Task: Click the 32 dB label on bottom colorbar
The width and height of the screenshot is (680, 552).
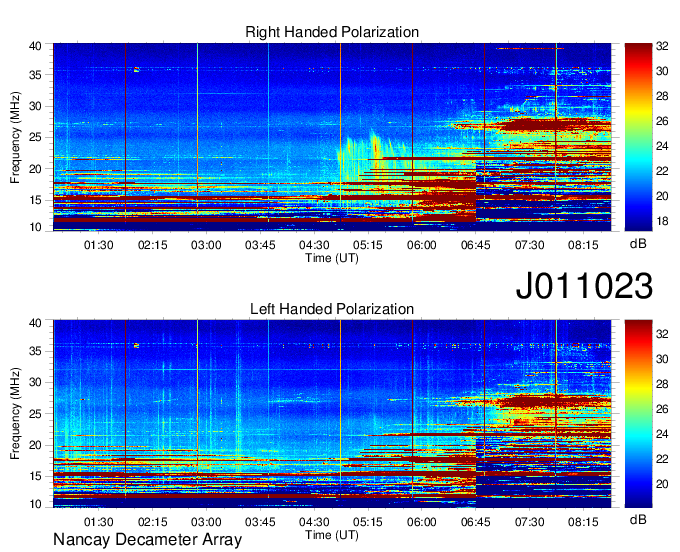Action: pos(662,334)
